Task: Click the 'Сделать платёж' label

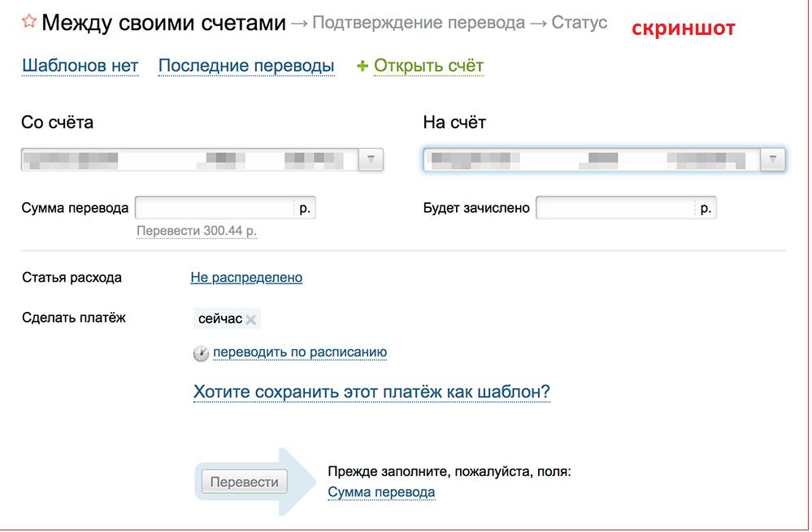Action: click(73, 318)
